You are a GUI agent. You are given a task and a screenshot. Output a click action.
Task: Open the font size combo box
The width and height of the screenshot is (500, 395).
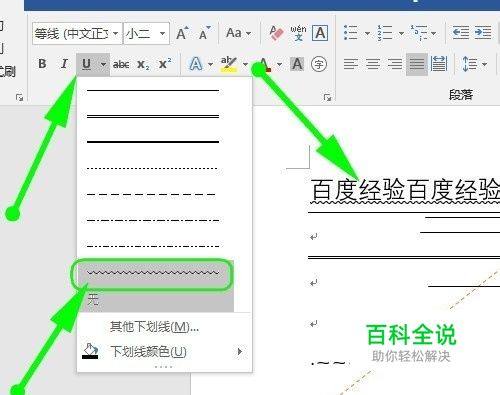click(x=146, y=33)
